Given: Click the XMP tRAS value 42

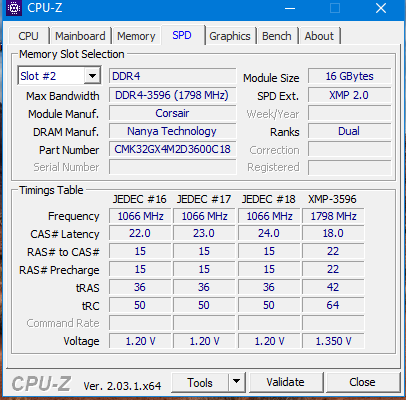Looking at the screenshot, I should tap(333, 287).
